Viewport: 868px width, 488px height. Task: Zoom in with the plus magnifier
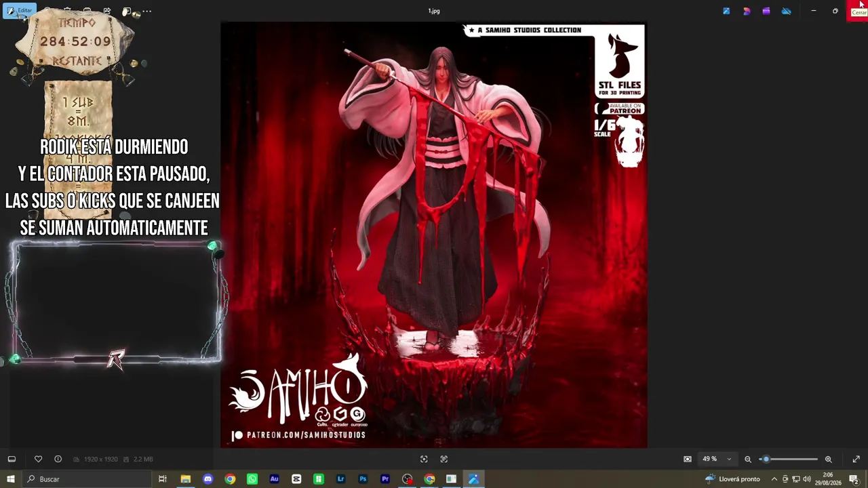(x=828, y=459)
